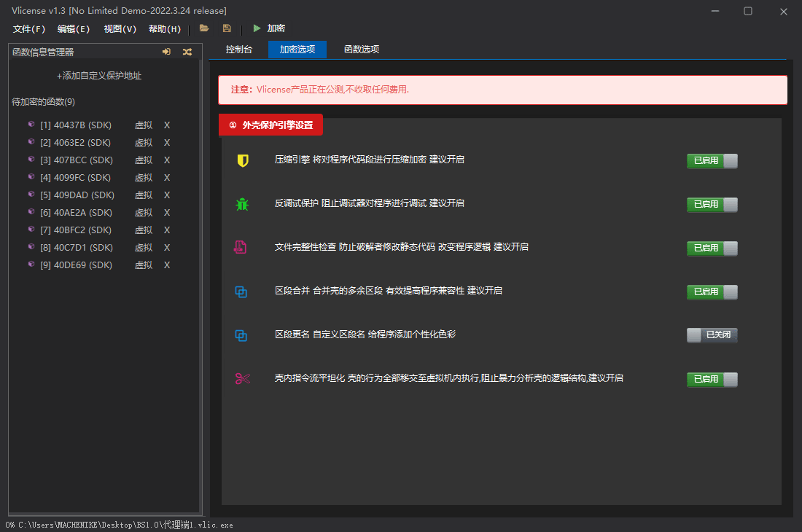
Task: Toggle the anti-debug protection switch
Action: coord(712,204)
